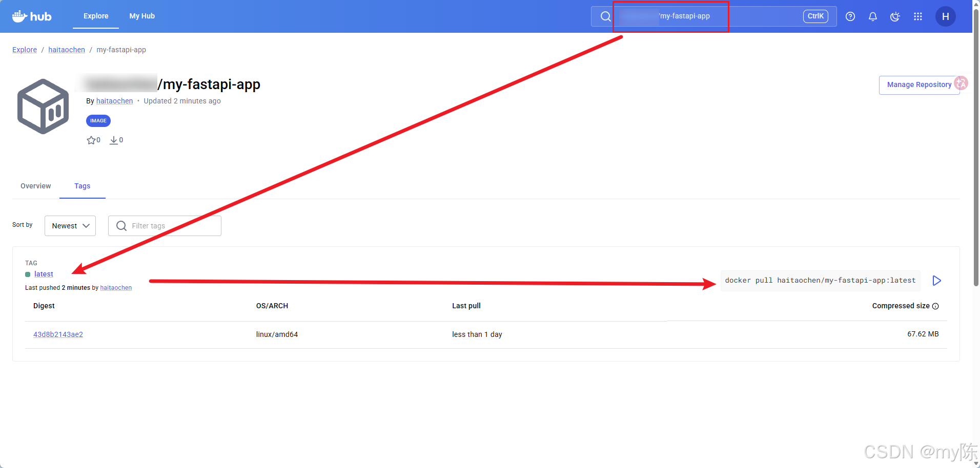Open the Newest sort dropdown

point(70,226)
